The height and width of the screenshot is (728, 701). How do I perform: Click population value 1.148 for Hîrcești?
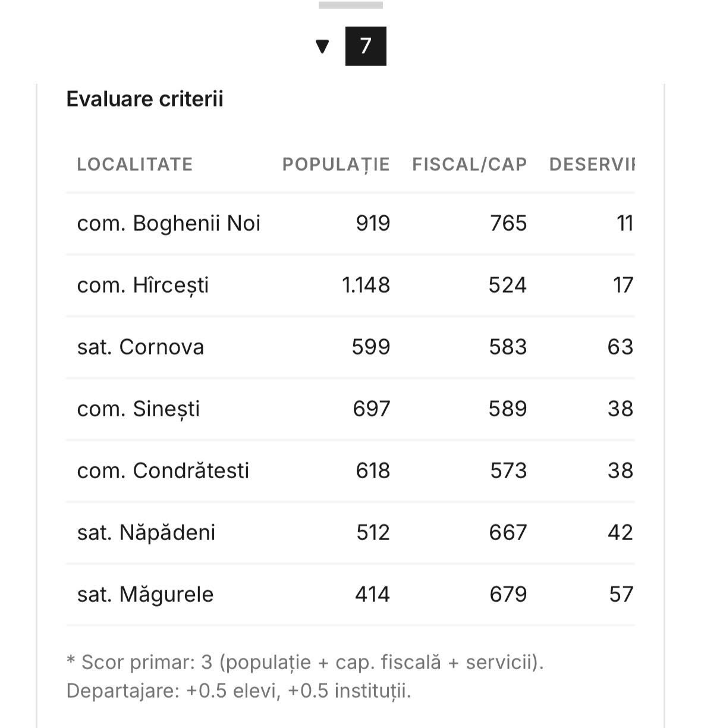[366, 285]
